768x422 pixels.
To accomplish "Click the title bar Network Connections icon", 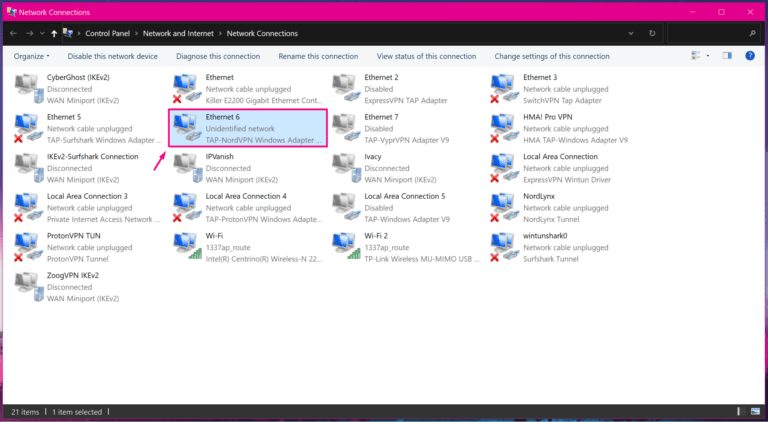I will pyautogui.click(x=12, y=12).
